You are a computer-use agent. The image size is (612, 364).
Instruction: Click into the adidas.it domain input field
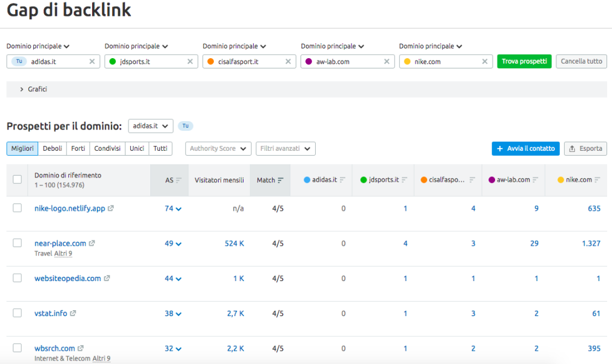[53, 61]
